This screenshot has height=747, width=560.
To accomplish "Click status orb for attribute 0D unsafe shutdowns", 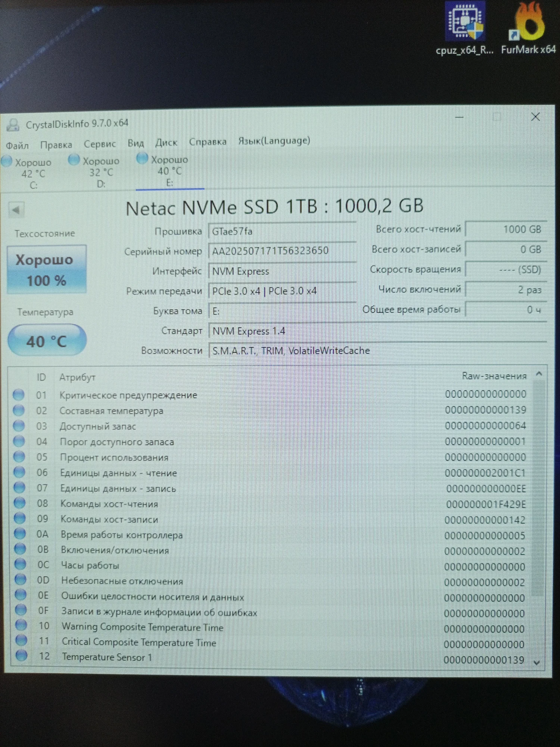I will point(21,580).
